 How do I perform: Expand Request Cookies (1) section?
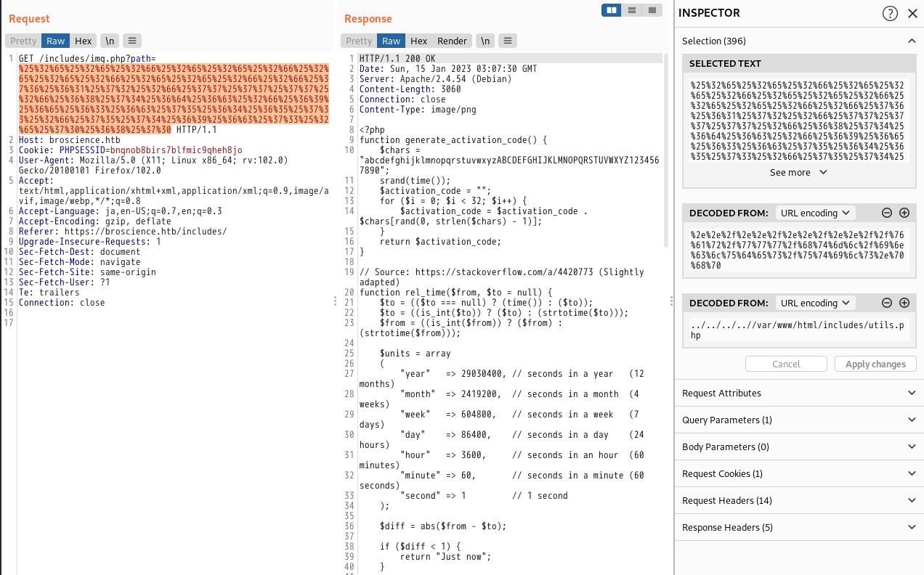click(x=799, y=473)
